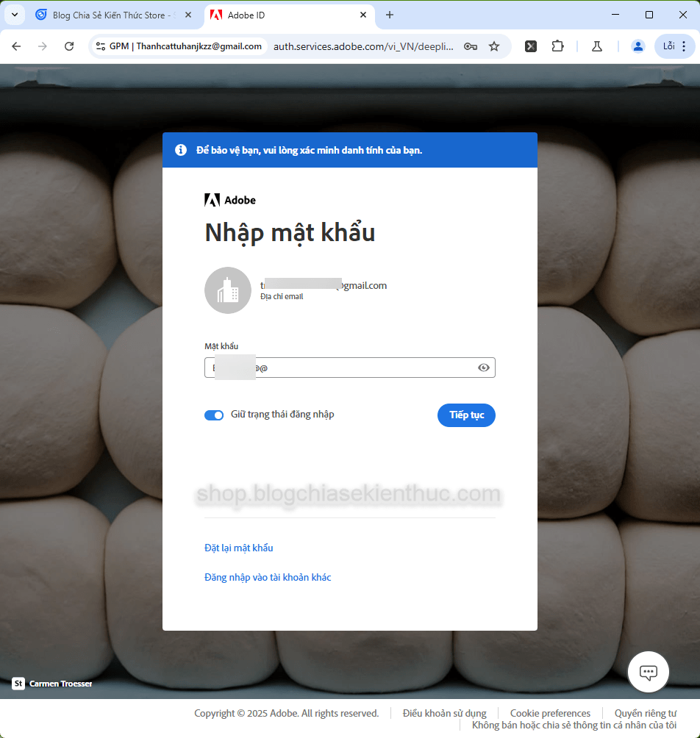This screenshot has width=700, height=738.
Task: Click the copyright 2025 Adobe text
Action: coord(286,713)
